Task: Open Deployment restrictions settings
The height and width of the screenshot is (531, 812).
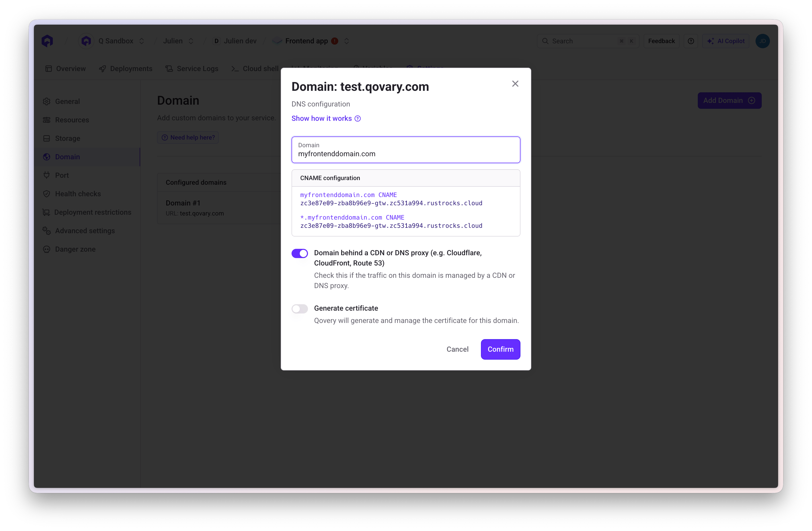Action: tap(87, 212)
